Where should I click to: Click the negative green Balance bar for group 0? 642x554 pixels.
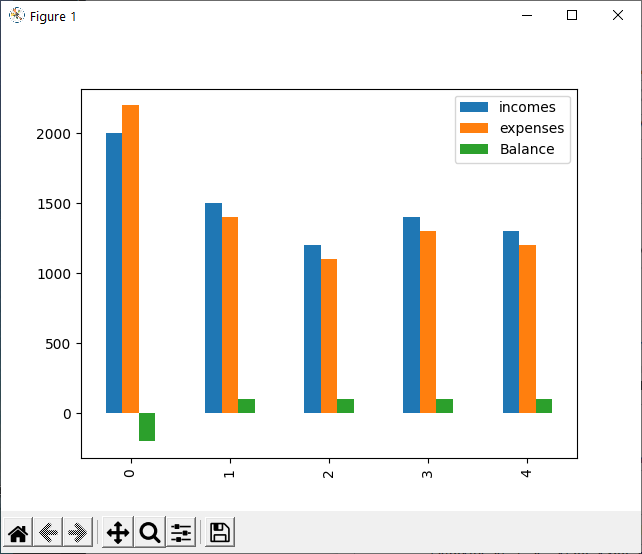(147, 427)
